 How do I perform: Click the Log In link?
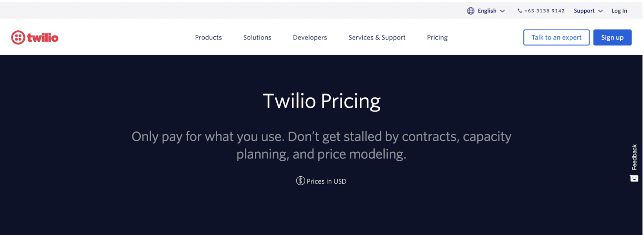click(619, 11)
